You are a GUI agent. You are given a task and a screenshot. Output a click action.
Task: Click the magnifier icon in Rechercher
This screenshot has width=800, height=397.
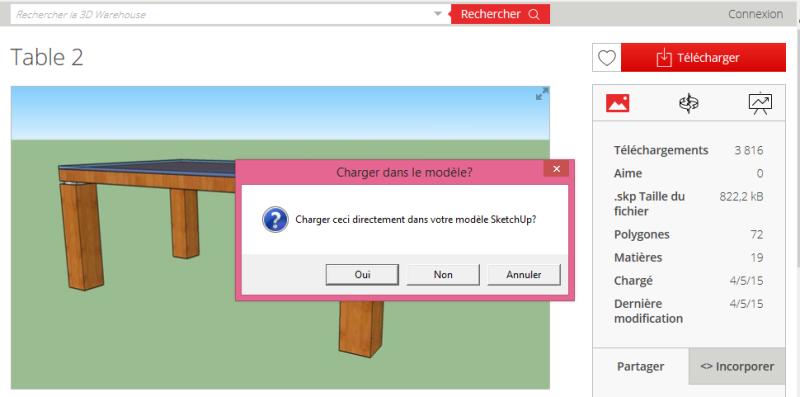coord(534,14)
